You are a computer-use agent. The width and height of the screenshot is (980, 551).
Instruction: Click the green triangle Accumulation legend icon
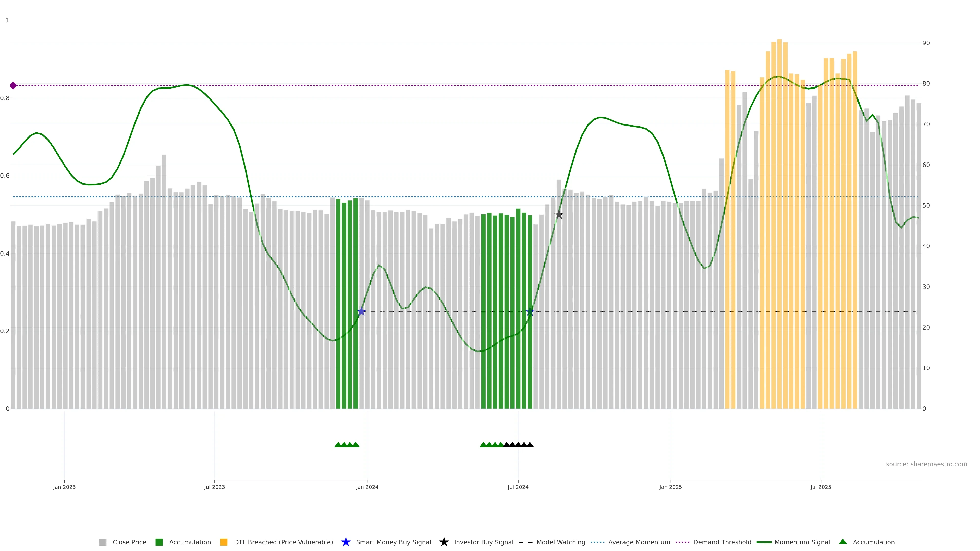(x=843, y=542)
